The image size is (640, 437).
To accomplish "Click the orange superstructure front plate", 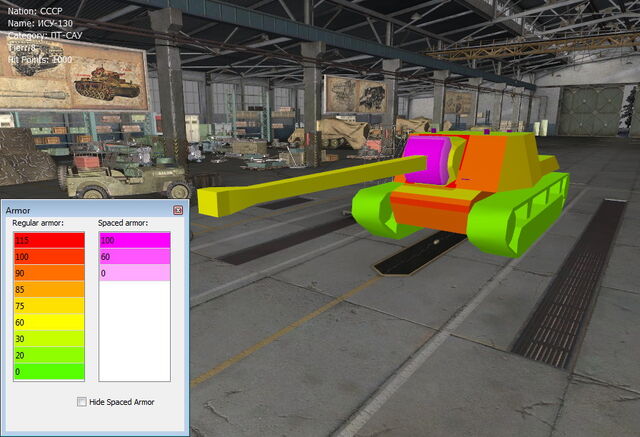I will [x=484, y=161].
